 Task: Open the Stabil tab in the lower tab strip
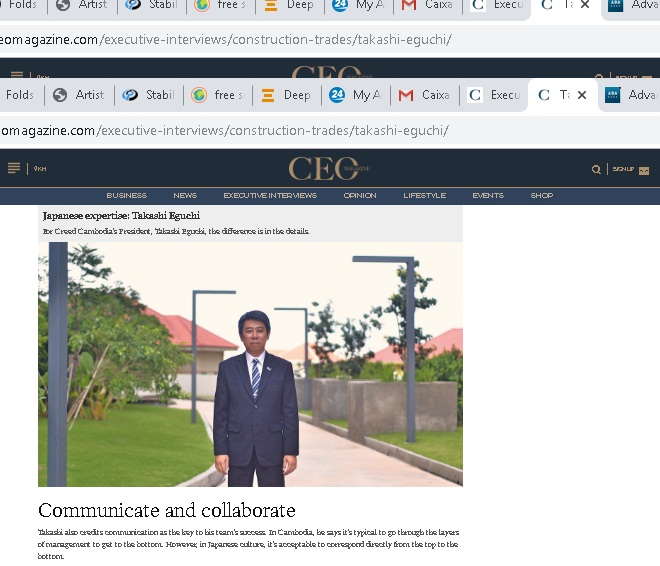pyautogui.click(x=148, y=95)
